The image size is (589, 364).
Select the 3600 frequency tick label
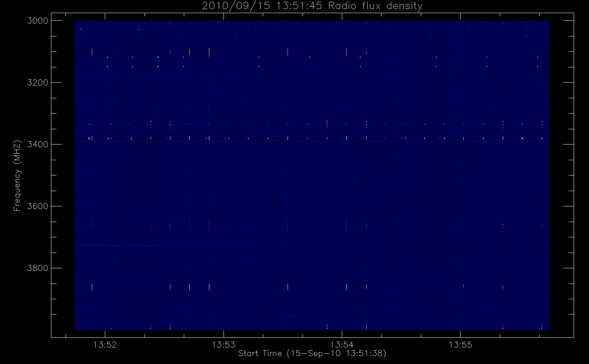tap(38, 206)
